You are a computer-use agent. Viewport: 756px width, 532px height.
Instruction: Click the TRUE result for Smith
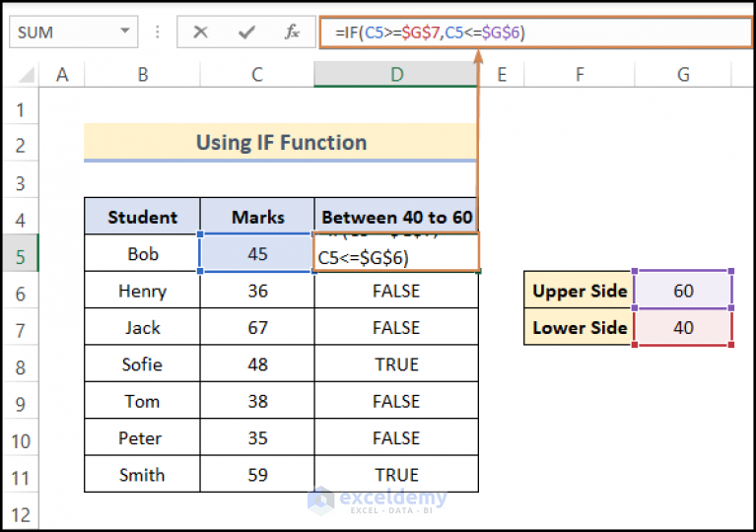coord(396,475)
